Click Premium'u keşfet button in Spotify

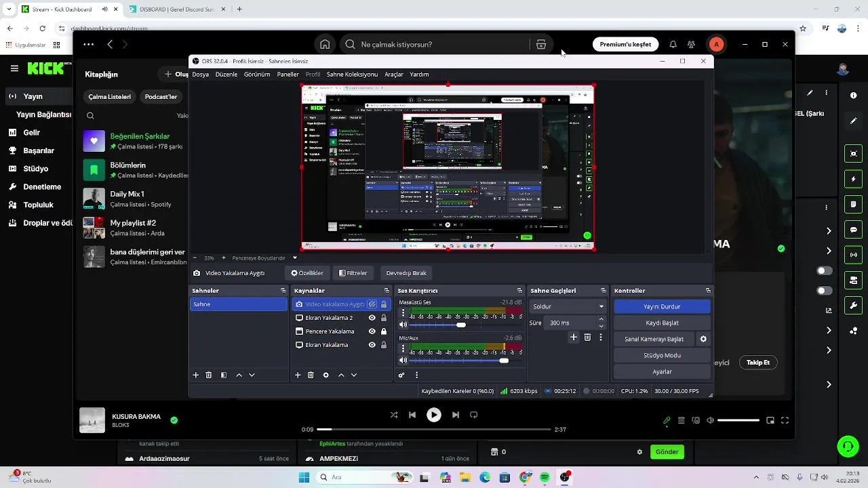click(625, 44)
